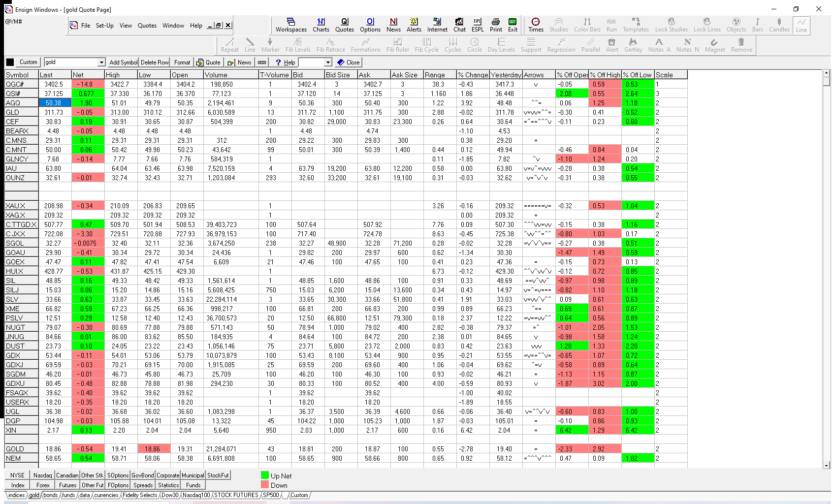Open the Times toolbar icon

click(536, 25)
